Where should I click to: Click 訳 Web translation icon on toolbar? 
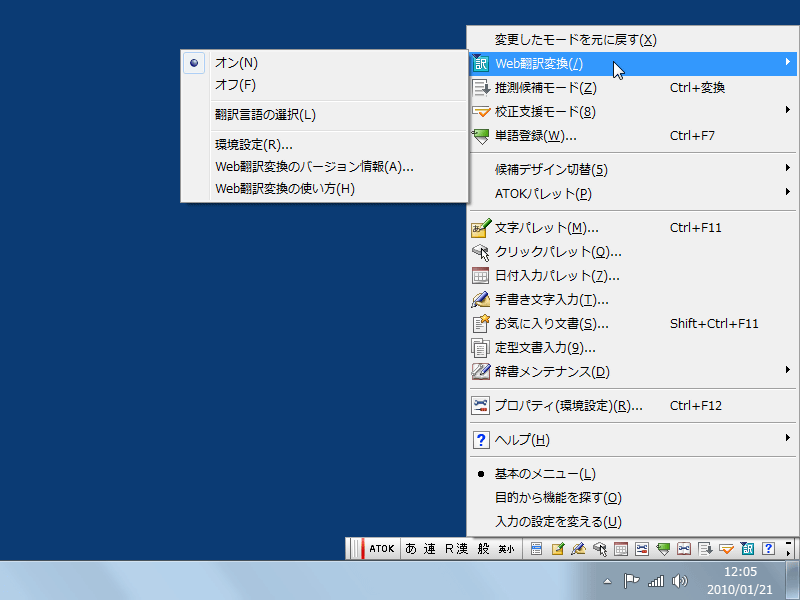[x=747, y=549]
